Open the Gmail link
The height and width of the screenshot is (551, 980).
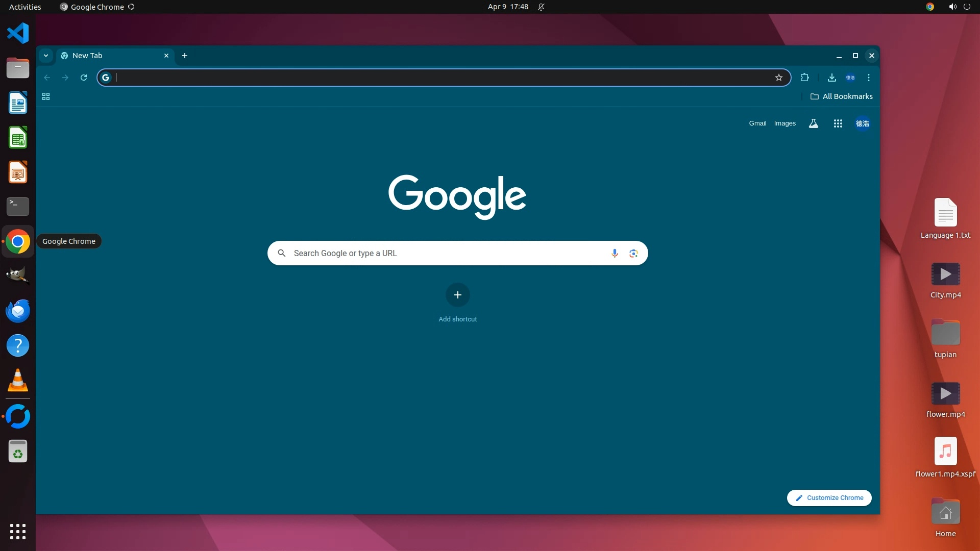point(757,123)
